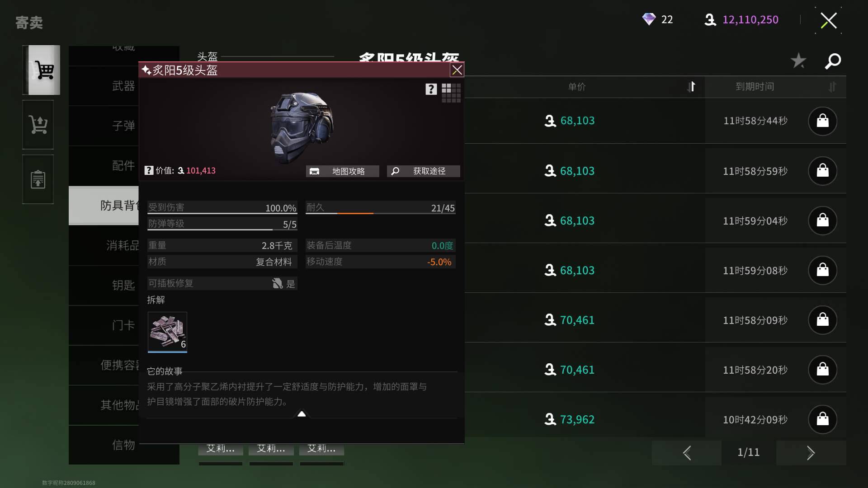This screenshot has width=868, height=488.
Task: Click the dismantle material thumbnail
Action: [x=167, y=332]
